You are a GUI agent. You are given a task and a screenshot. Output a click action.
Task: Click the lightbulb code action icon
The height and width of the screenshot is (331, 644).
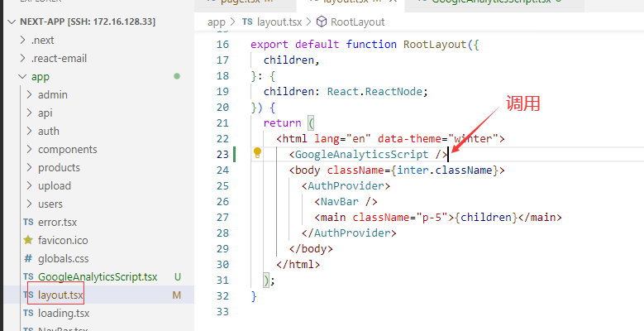[x=258, y=153]
